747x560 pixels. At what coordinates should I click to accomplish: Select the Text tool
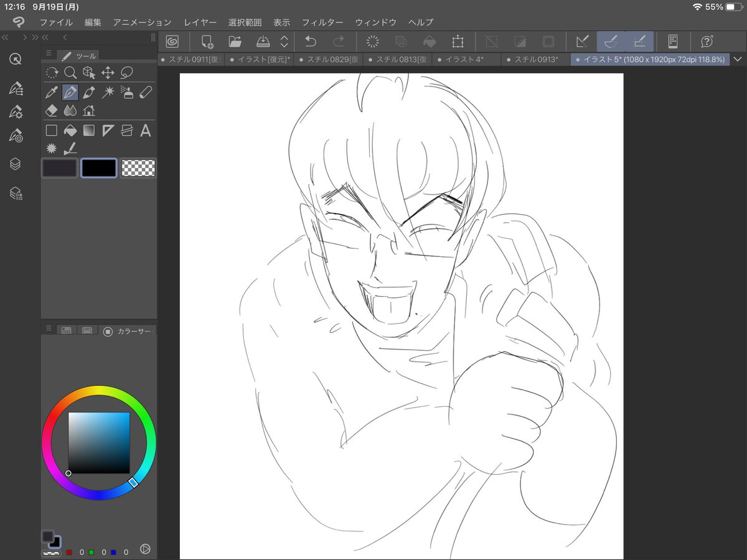(x=146, y=131)
